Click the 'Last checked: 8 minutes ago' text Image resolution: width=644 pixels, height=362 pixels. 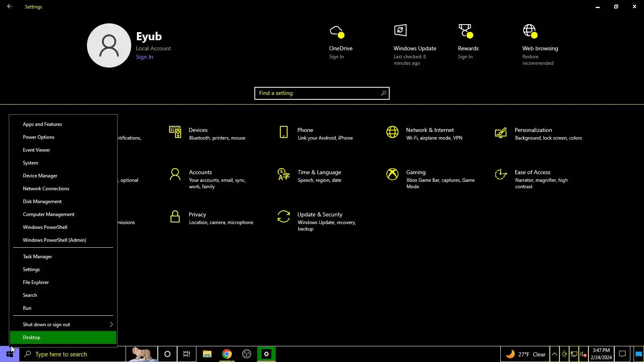[410, 60]
